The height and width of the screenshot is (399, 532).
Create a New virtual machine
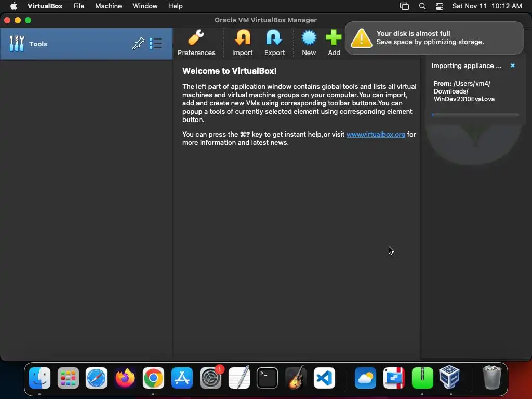coord(309,43)
